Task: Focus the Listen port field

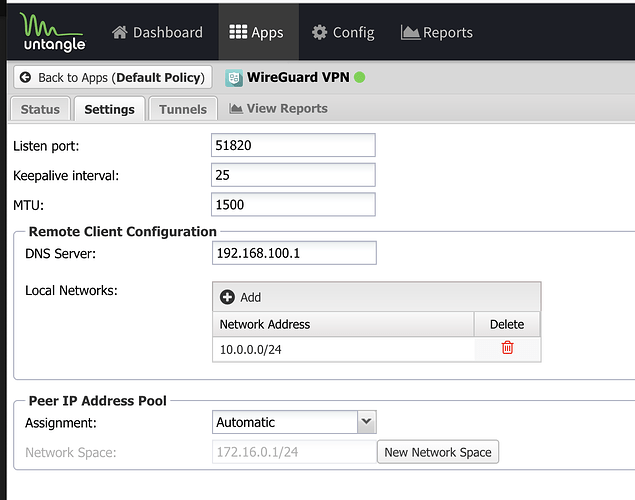Action: (293, 145)
